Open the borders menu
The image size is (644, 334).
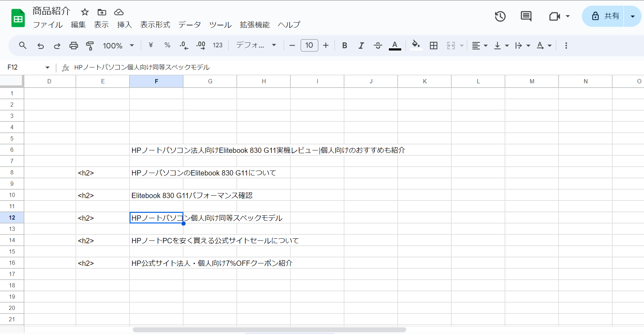click(x=434, y=46)
